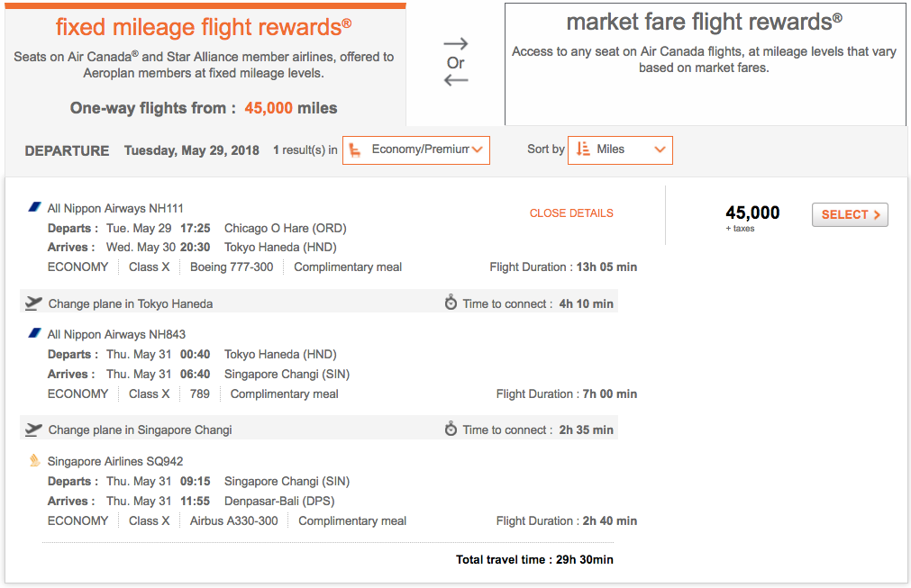
Task: Click the Tuesday, May 29, 2018 departure date
Action: pos(191,150)
